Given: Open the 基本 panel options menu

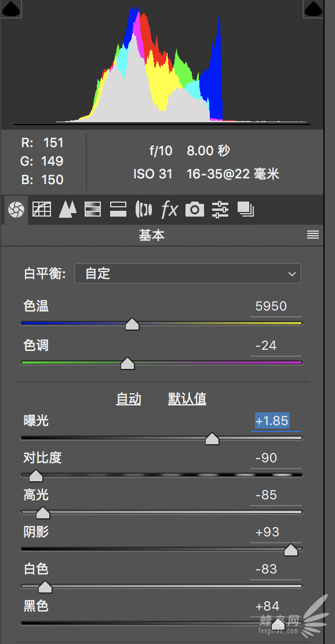Looking at the screenshot, I should pos(313,235).
